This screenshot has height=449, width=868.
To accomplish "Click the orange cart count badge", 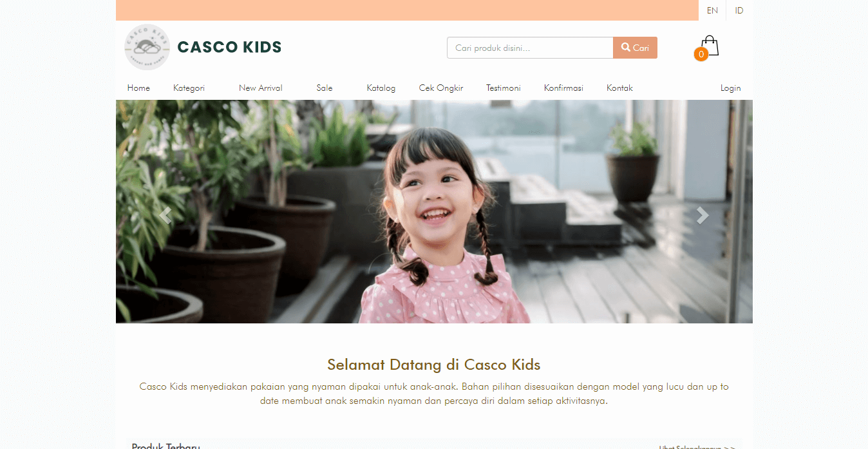I will [701, 55].
